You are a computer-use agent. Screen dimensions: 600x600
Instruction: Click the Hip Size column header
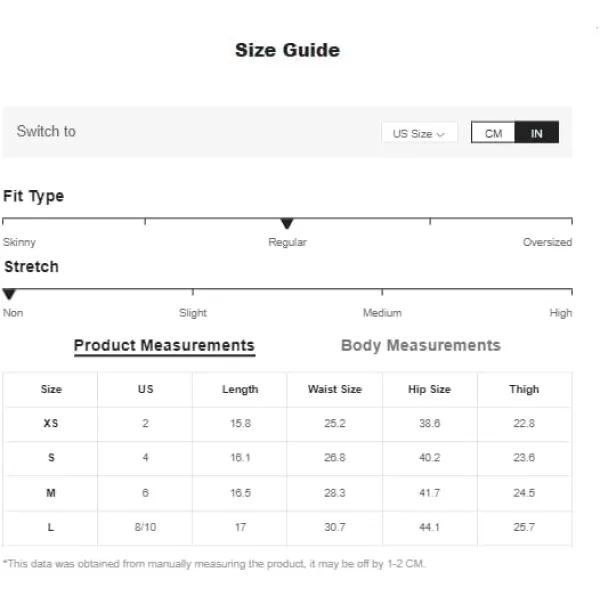[429, 389]
